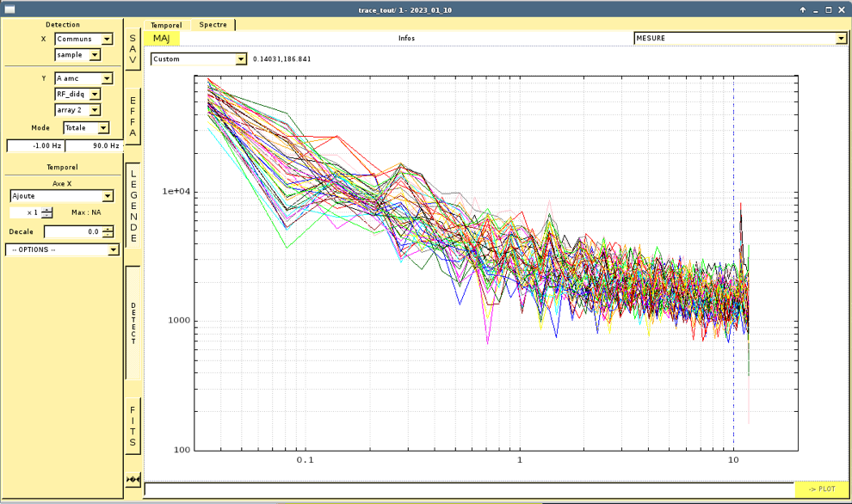Viewport: 852px width, 504px height.
Task: Switch to the Spectre tab
Action: (213, 25)
